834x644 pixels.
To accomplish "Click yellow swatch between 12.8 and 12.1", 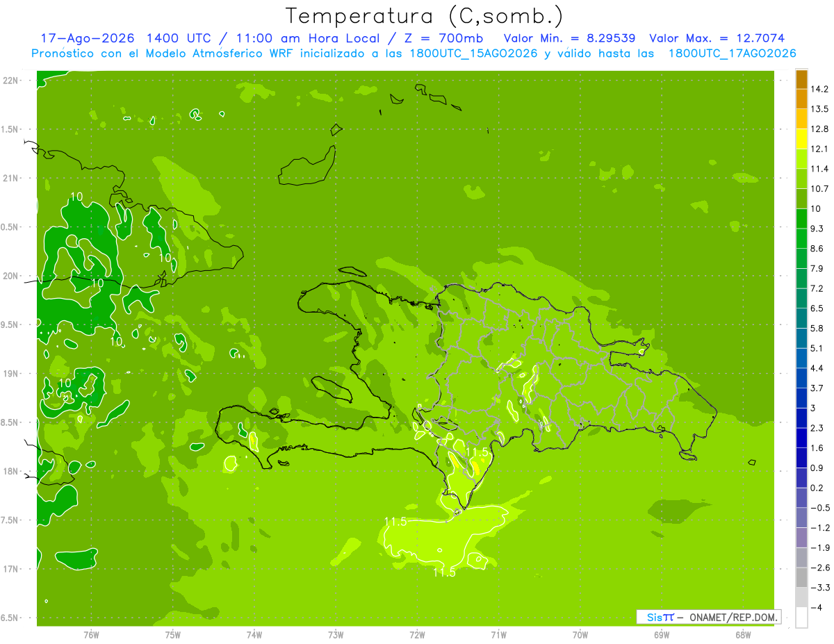I will click(801, 139).
